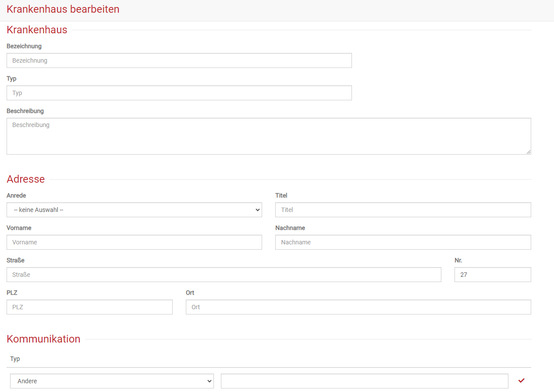Click the Vorname text box
This screenshot has width=554, height=392.
point(134,242)
